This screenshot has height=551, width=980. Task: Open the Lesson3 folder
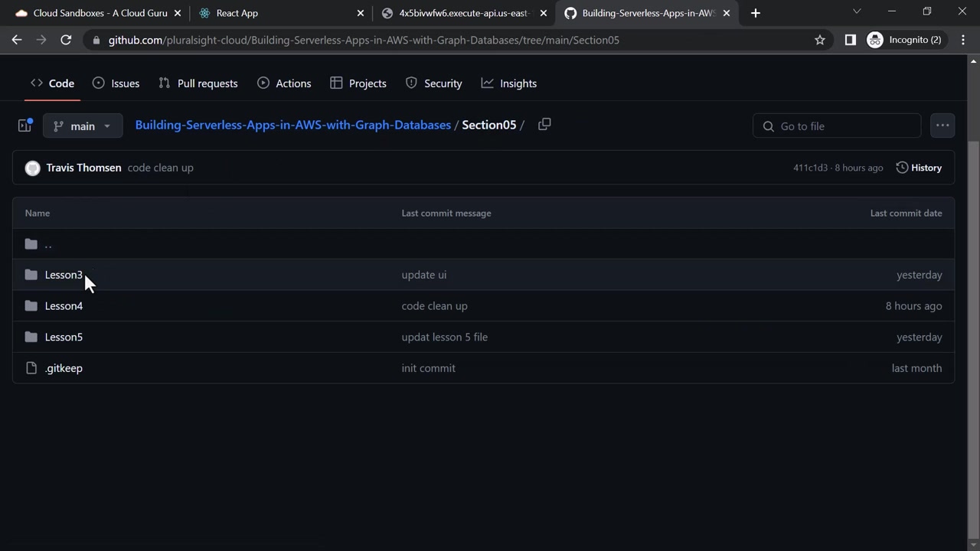click(x=64, y=275)
